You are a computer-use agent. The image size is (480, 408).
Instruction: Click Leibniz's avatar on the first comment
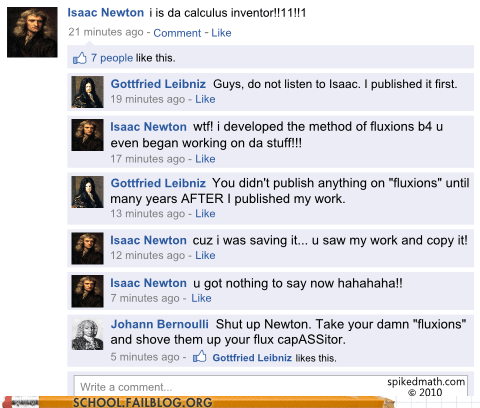click(88, 92)
